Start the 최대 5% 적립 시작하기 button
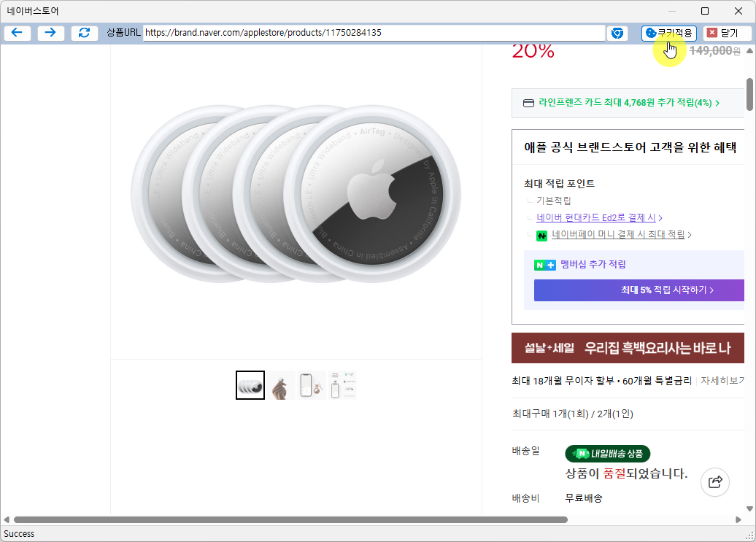The image size is (756, 542). point(639,290)
